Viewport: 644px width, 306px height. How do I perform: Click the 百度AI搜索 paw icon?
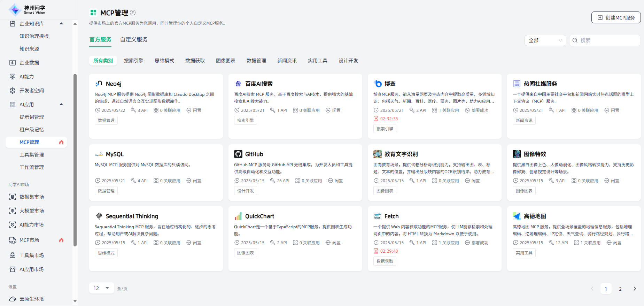pyautogui.click(x=238, y=84)
